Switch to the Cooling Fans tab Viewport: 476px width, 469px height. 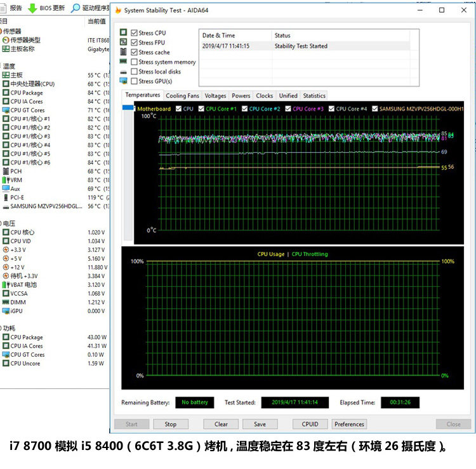pos(182,96)
